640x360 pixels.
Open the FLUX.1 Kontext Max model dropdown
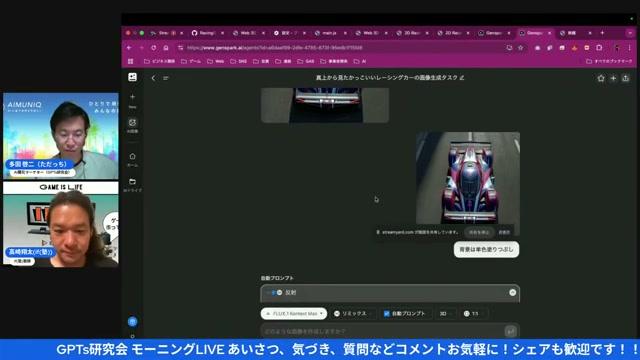294,313
